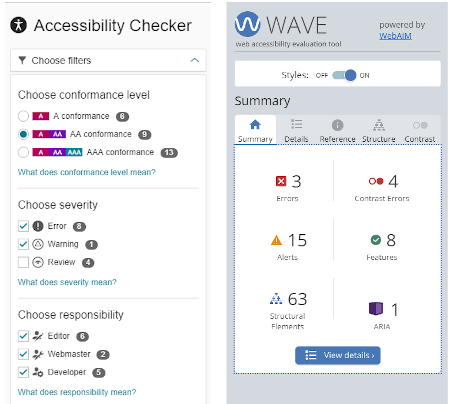Image resolution: width=450 pixels, height=404 pixels.
Task: Click the Accessibility Checker person logo icon
Action: coord(18,25)
